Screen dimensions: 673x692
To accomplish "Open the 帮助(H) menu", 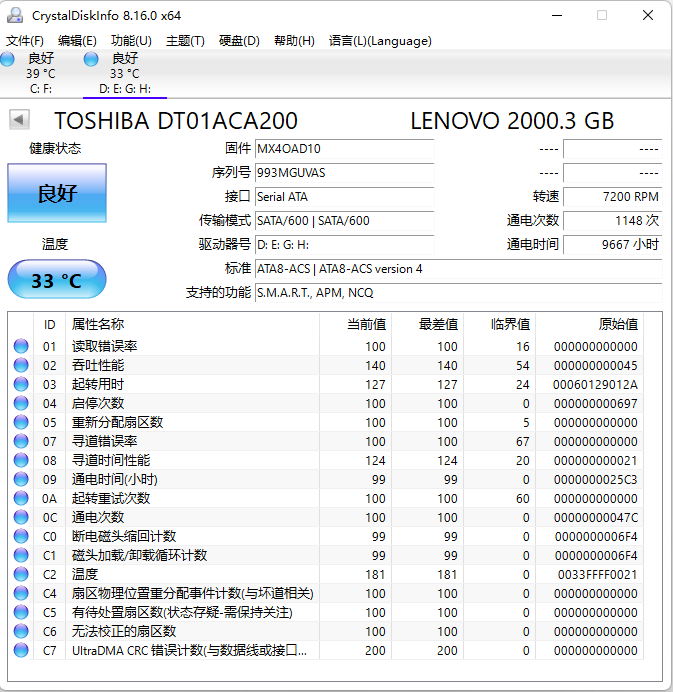I will pyautogui.click(x=294, y=41).
